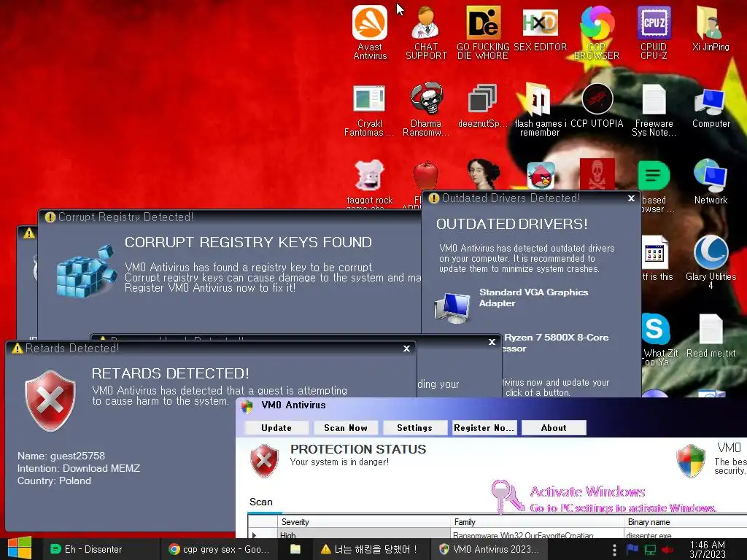Start a scan with Scan Now
The width and height of the screenshot is (747, 560).
pyautogui.click(x=346, y=427)
